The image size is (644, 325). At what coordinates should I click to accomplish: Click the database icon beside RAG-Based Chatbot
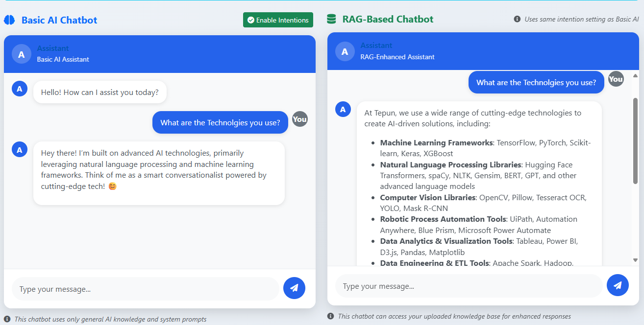coord(332,19)
